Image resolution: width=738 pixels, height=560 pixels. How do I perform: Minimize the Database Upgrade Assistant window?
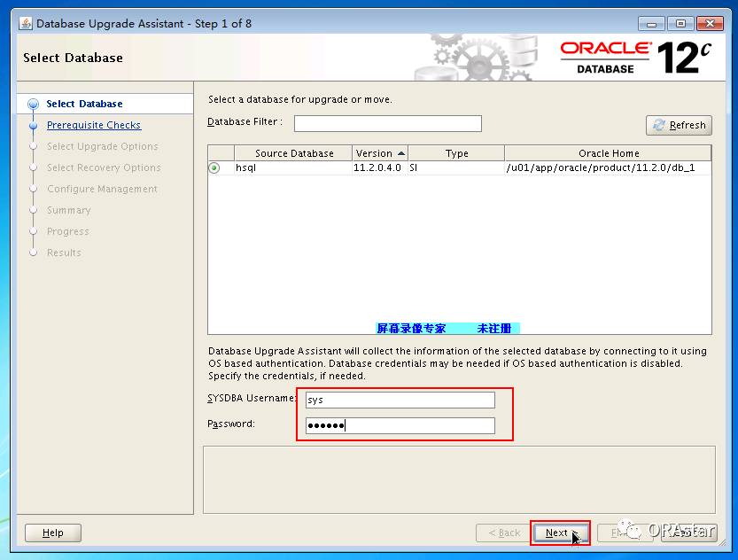pos(651,23)
